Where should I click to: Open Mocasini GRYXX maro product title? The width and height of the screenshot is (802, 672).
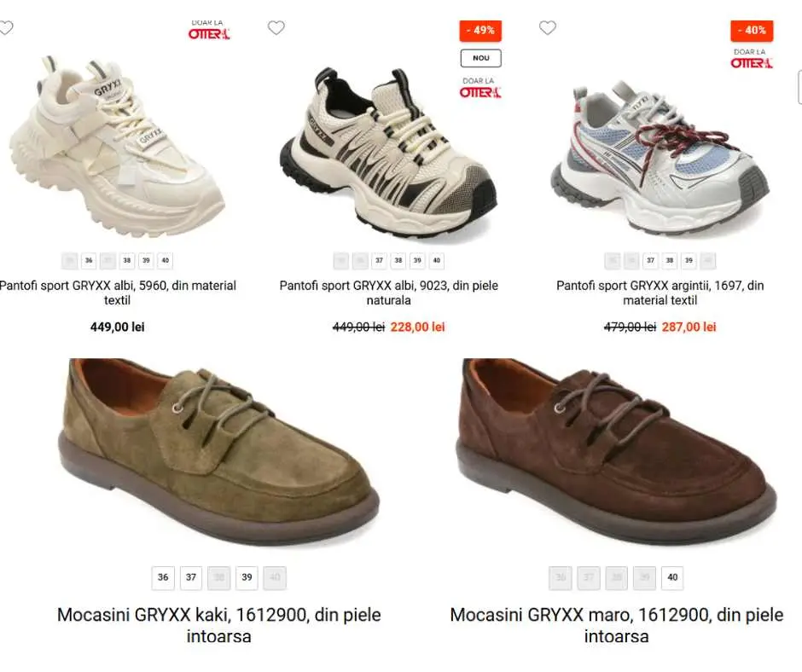coord(617,625)
